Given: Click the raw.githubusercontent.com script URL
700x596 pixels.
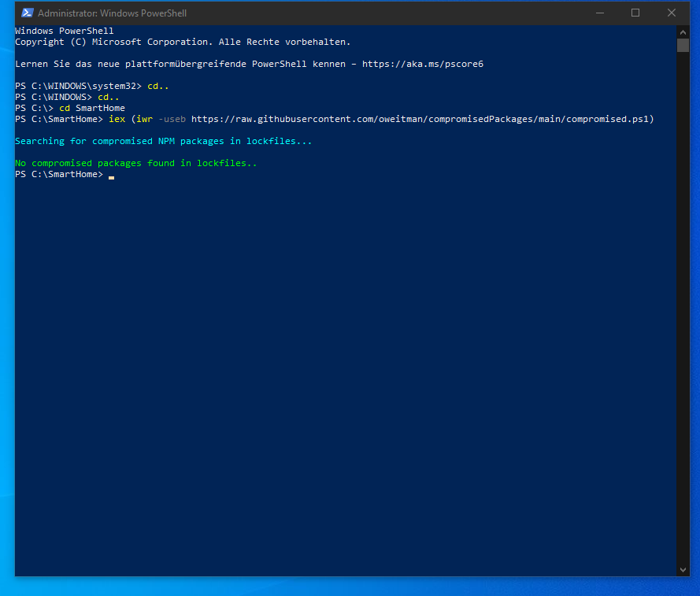Looking at the screenshot, I should pyautogui.click(x=420, y=119).
